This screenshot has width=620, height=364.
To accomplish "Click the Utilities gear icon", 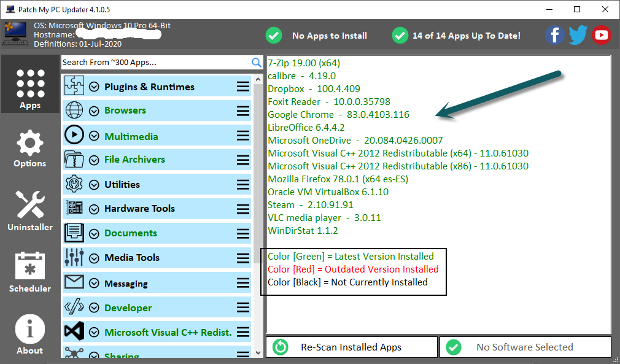I will pyautogui.click(x=74, y=184).
